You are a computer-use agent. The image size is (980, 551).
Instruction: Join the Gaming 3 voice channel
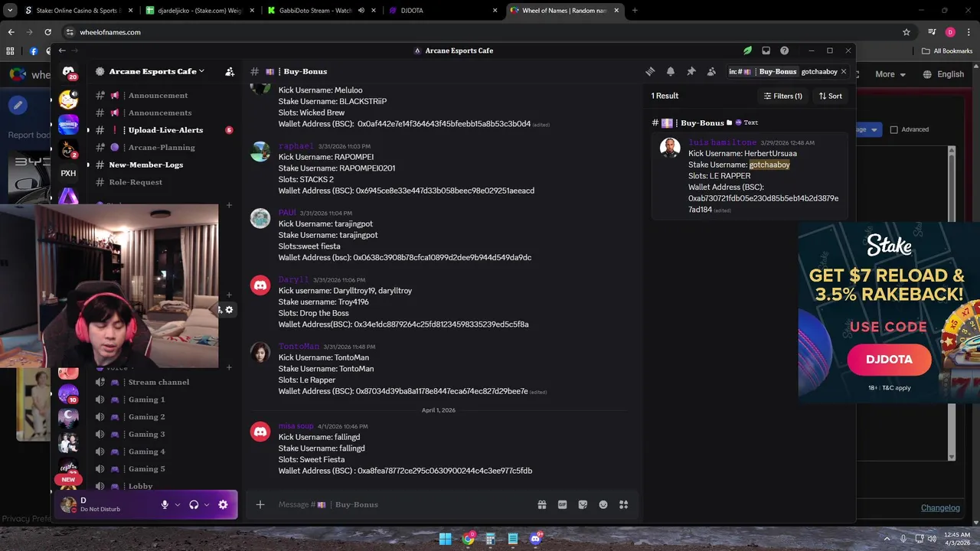(146, 434)
